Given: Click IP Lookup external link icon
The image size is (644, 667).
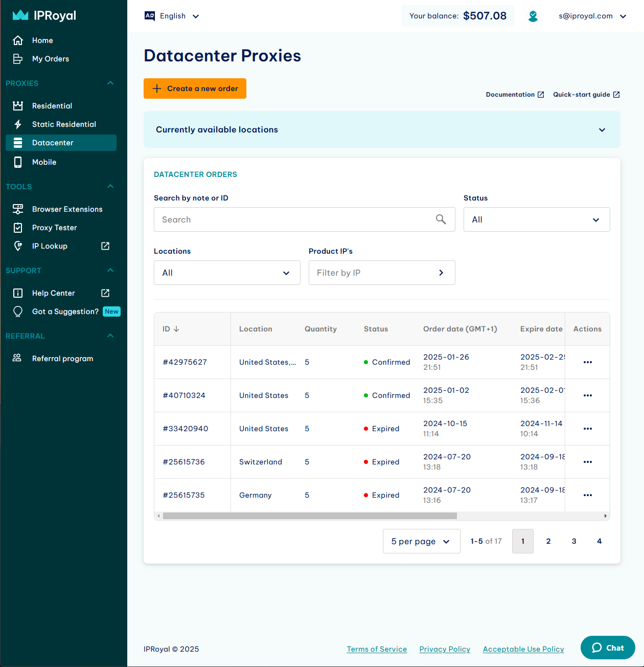Looking at the screenshot, I should pyautogui.click(x=105, y=246).
